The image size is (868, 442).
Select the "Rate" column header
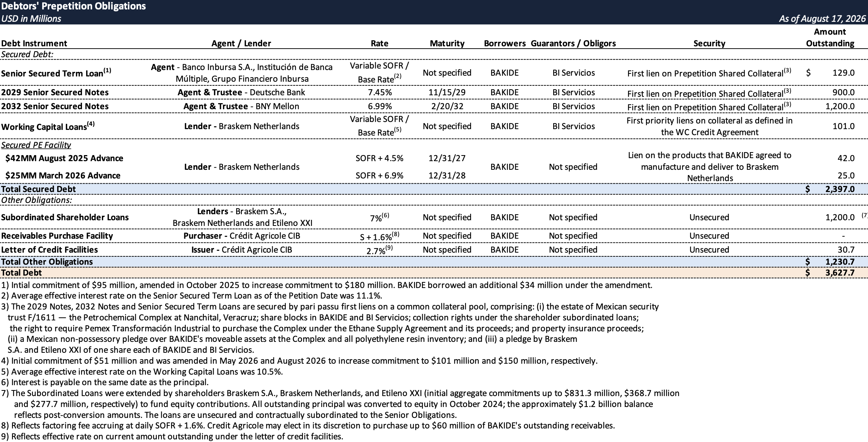click(379, 43)
